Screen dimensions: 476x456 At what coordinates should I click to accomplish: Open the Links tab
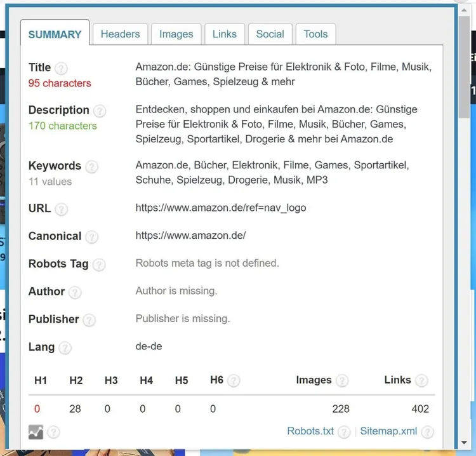(224, 34)
